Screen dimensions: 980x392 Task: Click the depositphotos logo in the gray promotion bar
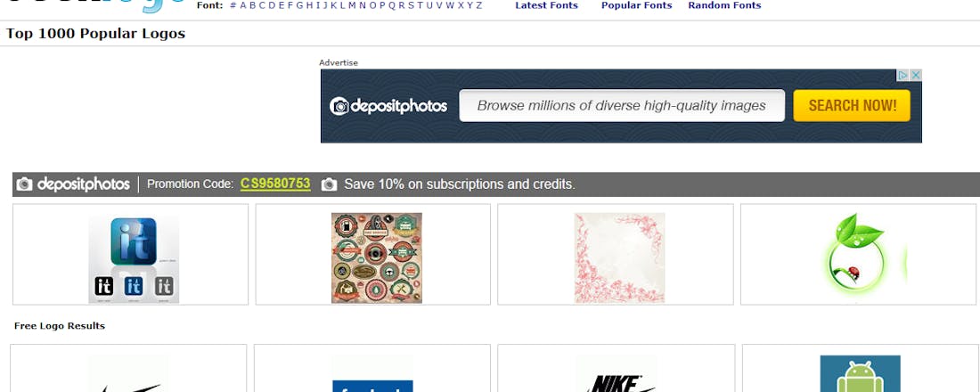[74, 184]
